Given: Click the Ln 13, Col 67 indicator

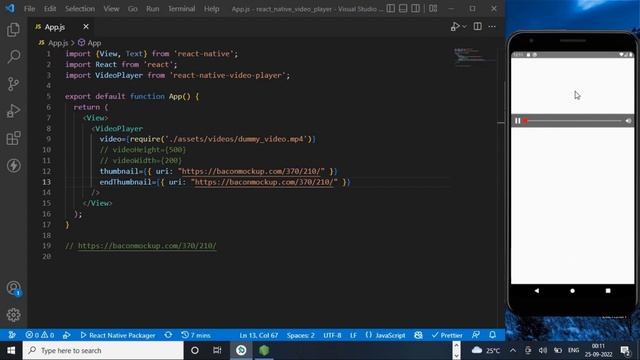Looking at the screenshot, I should click(258, 335).
